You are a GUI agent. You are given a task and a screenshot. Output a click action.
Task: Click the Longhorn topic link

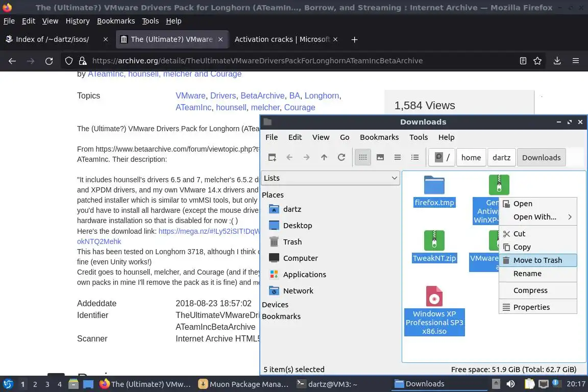point(322,96)
